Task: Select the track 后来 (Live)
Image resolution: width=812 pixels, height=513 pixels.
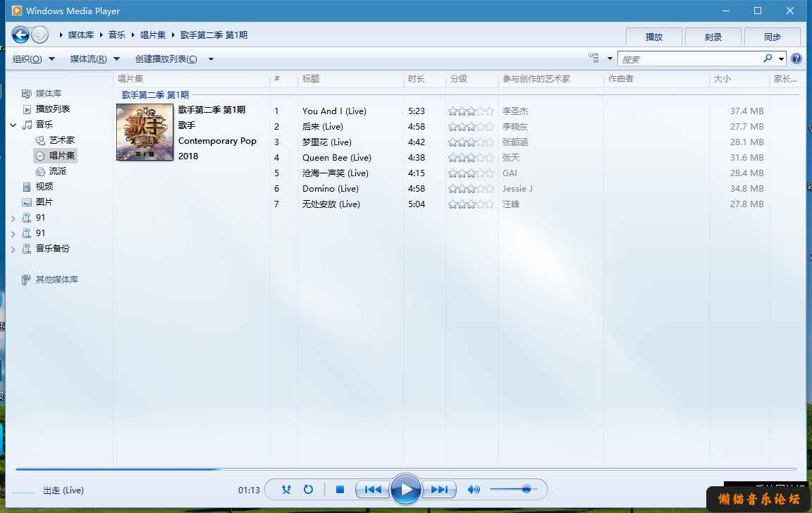Action: [323, 126]
